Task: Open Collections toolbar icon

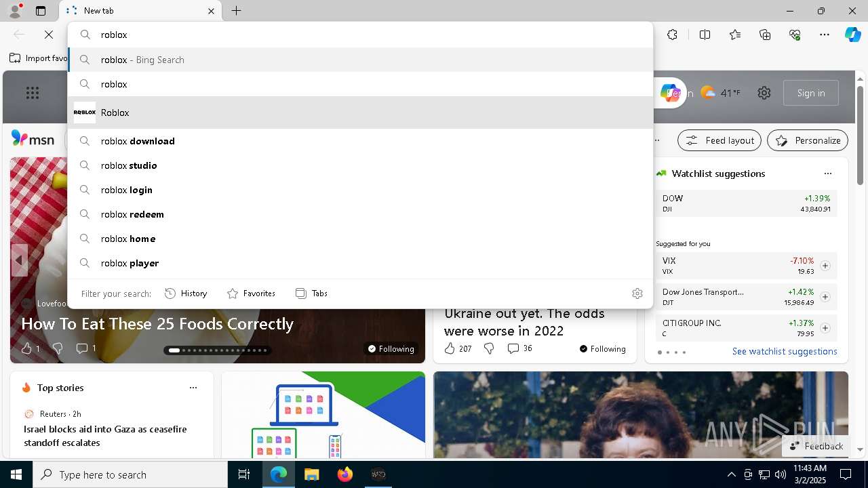Action: (765, 35)
